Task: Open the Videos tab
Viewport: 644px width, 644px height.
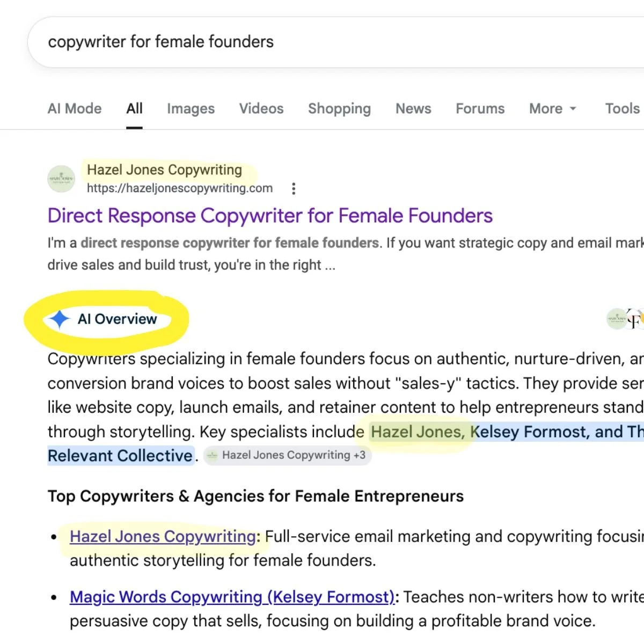Action: [x=261, y=108]
